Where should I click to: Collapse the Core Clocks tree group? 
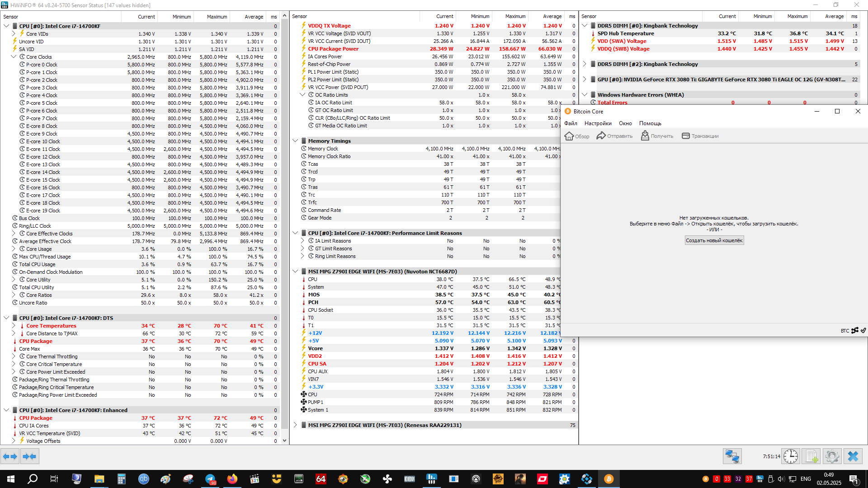(x=14, y=57)
